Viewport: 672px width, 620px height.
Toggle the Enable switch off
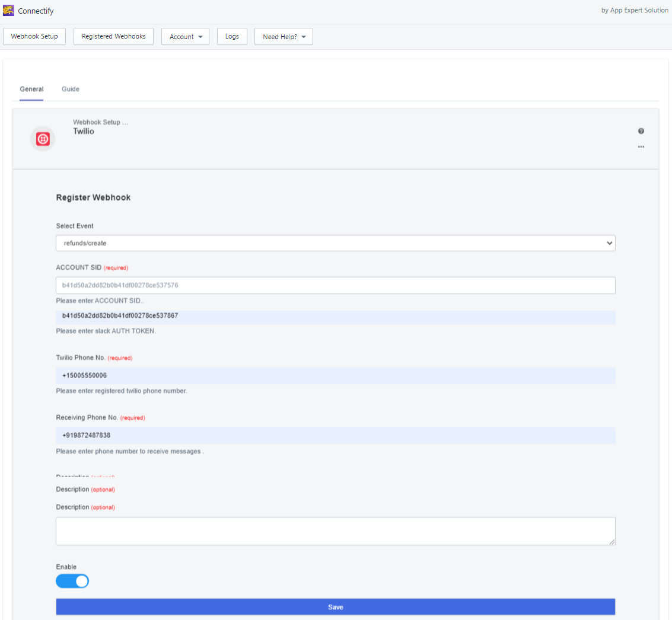coord(72,581)
